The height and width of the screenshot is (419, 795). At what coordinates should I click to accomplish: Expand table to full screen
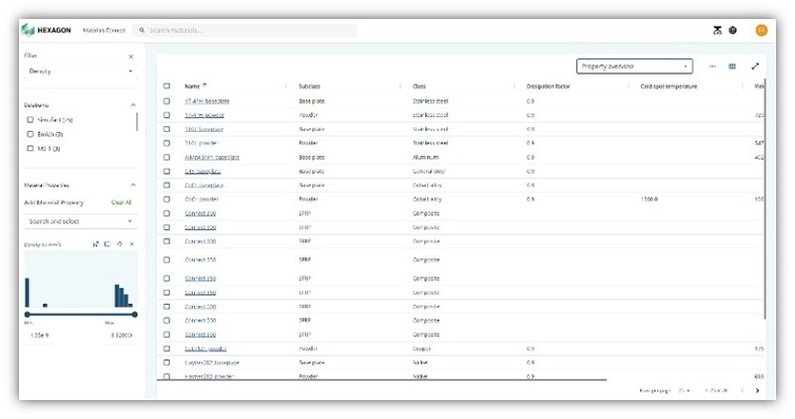[x=755, y=66]
